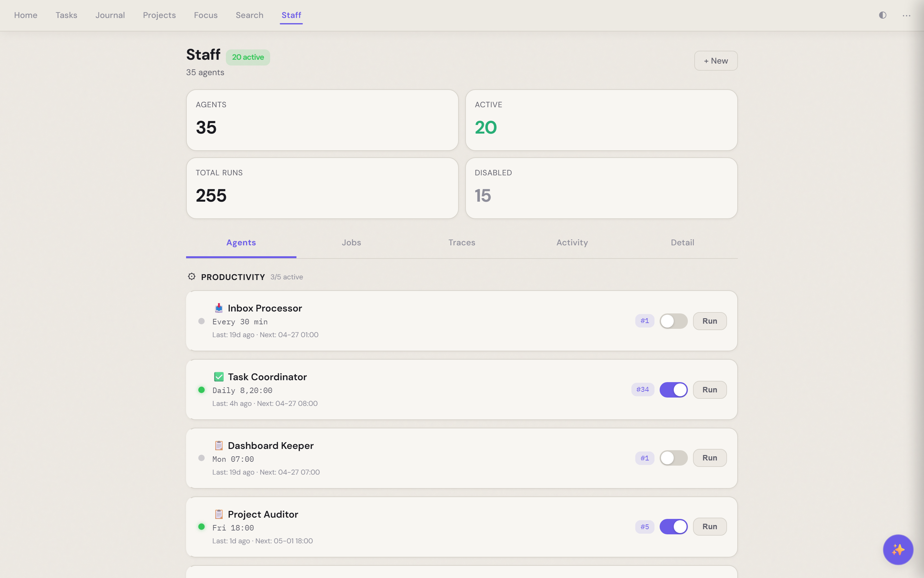Viewport: 924px width, 578px height.
Task: Click the Task Coordinator agent name
Action: coord(267,377)
